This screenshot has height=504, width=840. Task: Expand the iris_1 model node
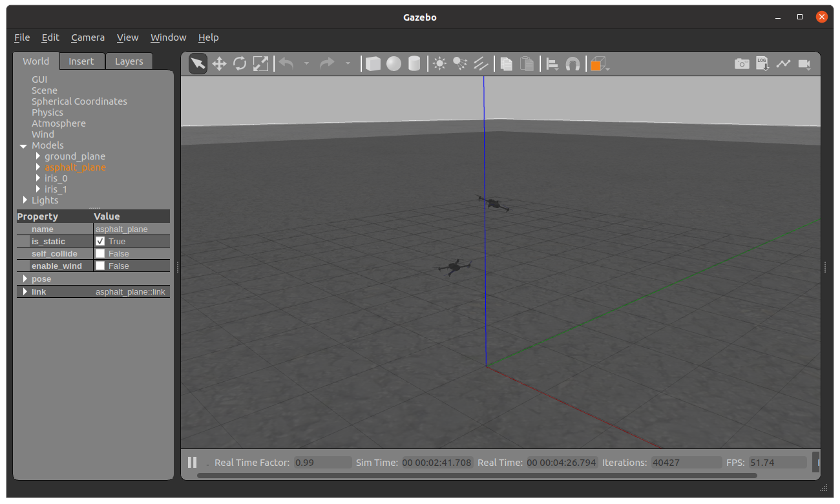pyautogui.click(x=37, y=189)
